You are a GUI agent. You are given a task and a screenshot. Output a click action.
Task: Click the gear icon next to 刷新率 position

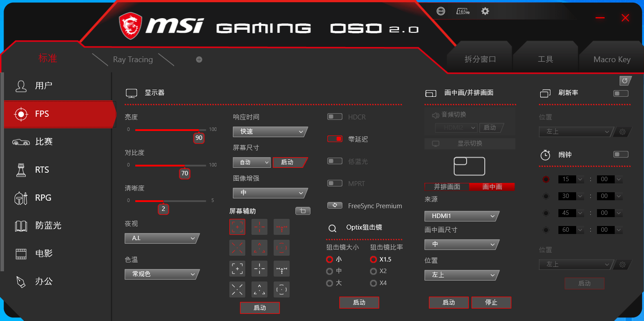pos(622,132)
